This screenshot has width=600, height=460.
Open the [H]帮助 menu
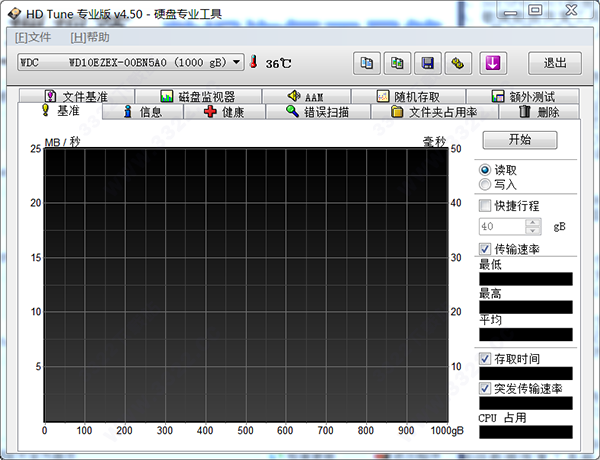click(x=90, y=37)
